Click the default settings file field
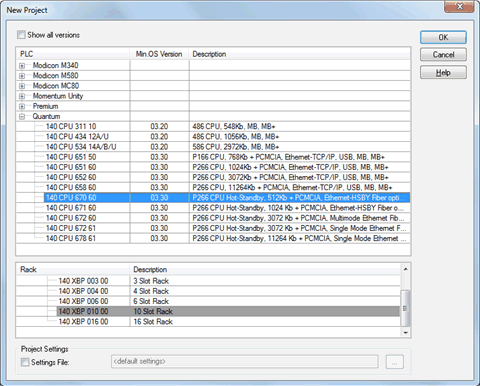 (x=245, y=362)
